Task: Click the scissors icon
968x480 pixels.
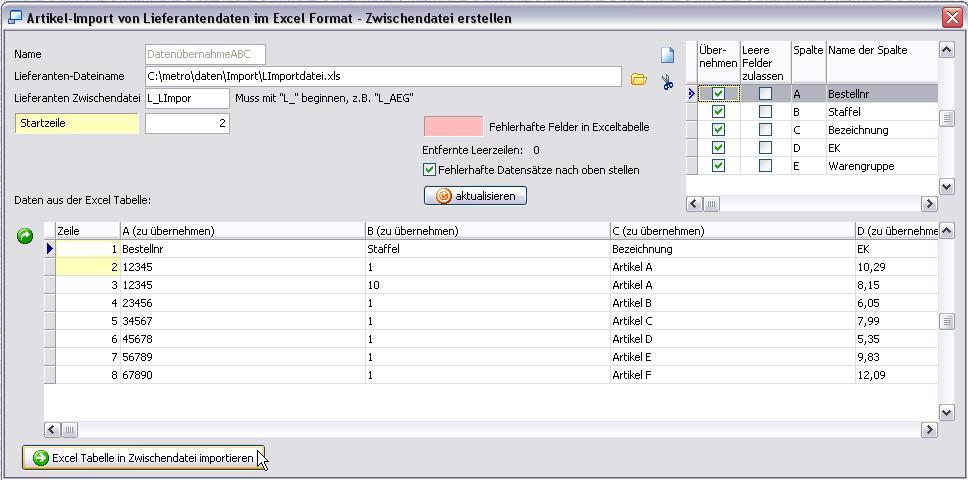Action: tap(667, 83)
